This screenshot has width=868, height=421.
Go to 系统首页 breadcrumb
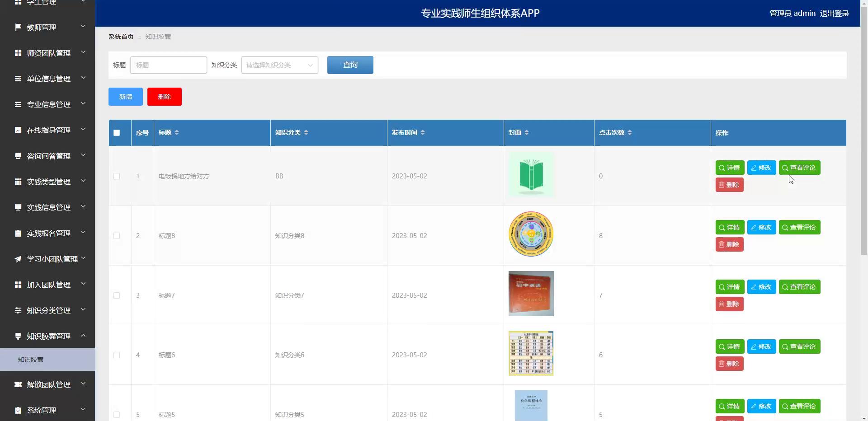point(121,37)
